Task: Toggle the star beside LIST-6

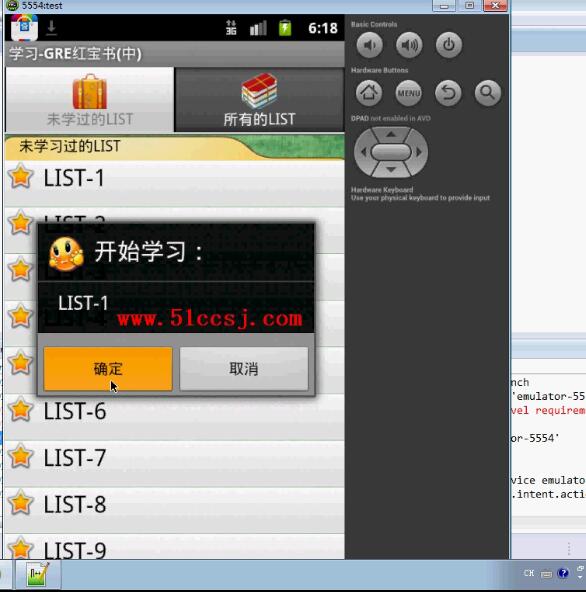Action: pyautogui.click(x=21, y=409)
